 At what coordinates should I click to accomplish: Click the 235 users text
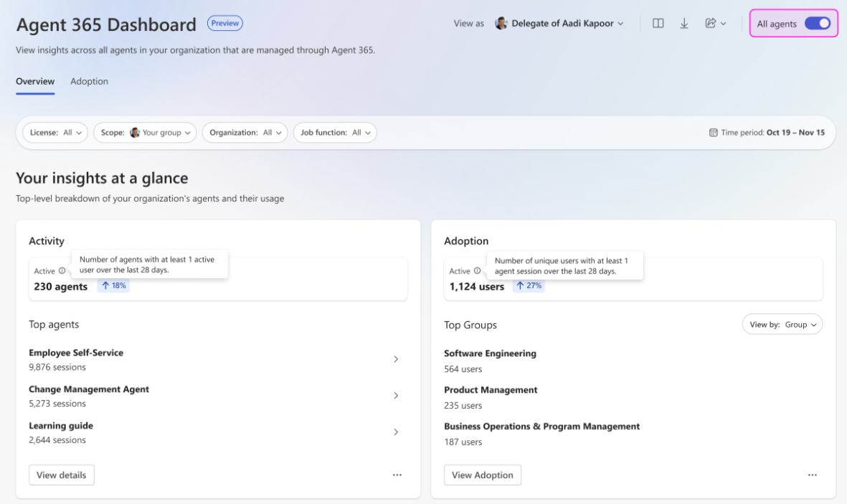click(463, 406)
